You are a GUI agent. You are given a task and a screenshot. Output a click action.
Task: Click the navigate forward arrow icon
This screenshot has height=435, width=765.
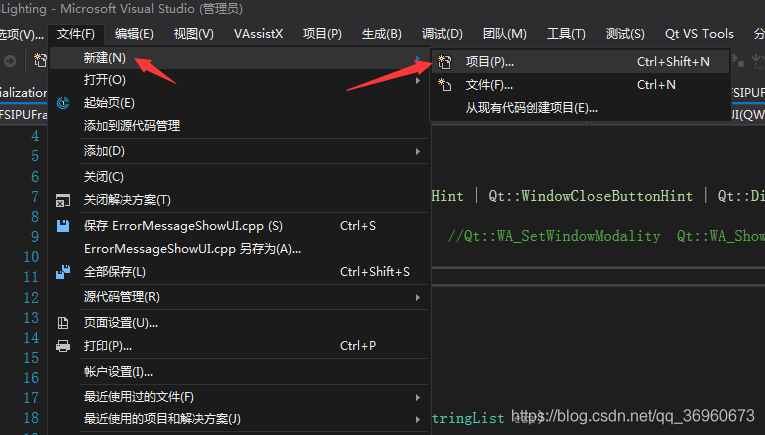[10, 61]
